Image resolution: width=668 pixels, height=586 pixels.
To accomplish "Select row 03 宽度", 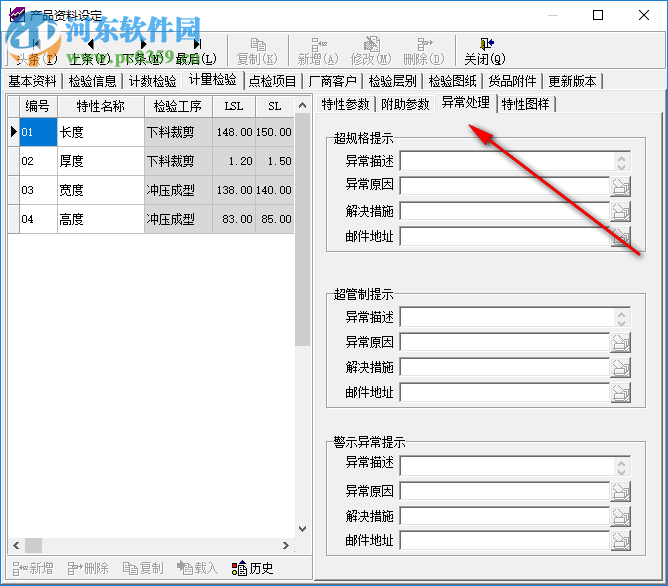I will 151,190.
